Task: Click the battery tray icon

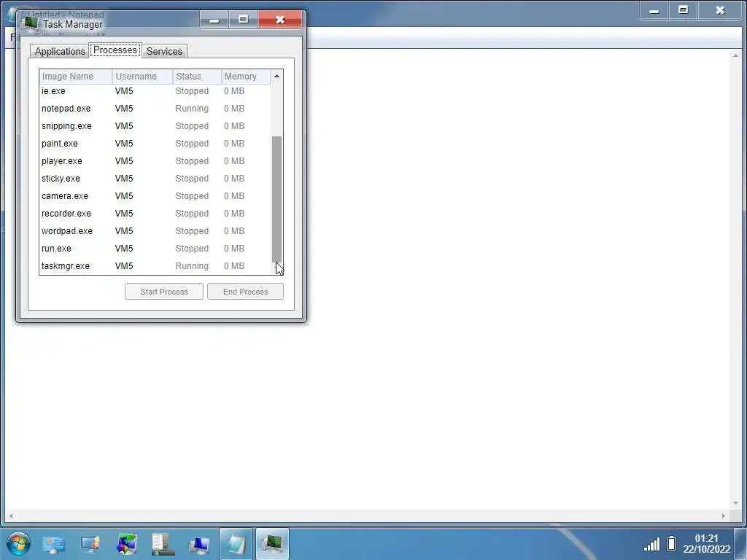Action: (672, 543)
